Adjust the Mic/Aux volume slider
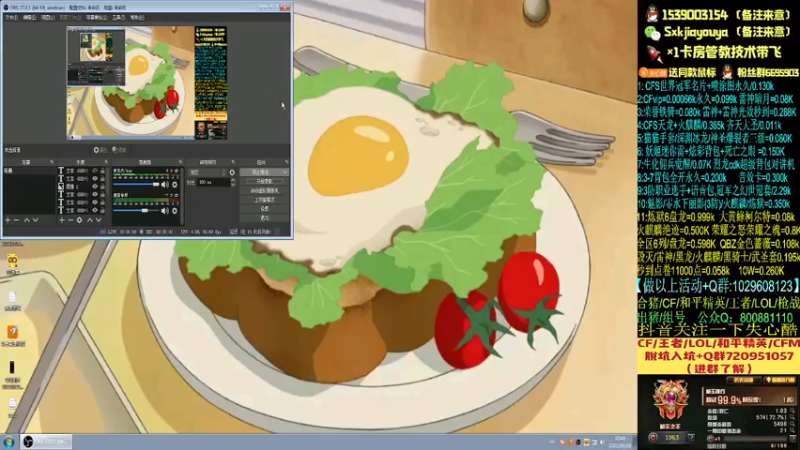Screen dimensions: 800x450 pos(136,185)
